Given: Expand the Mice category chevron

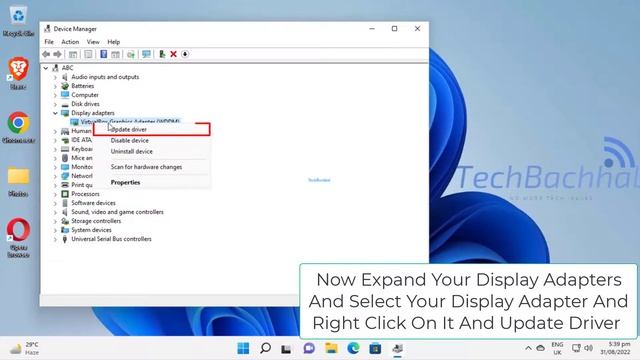Looking at the screenshot, I should 55,158.
